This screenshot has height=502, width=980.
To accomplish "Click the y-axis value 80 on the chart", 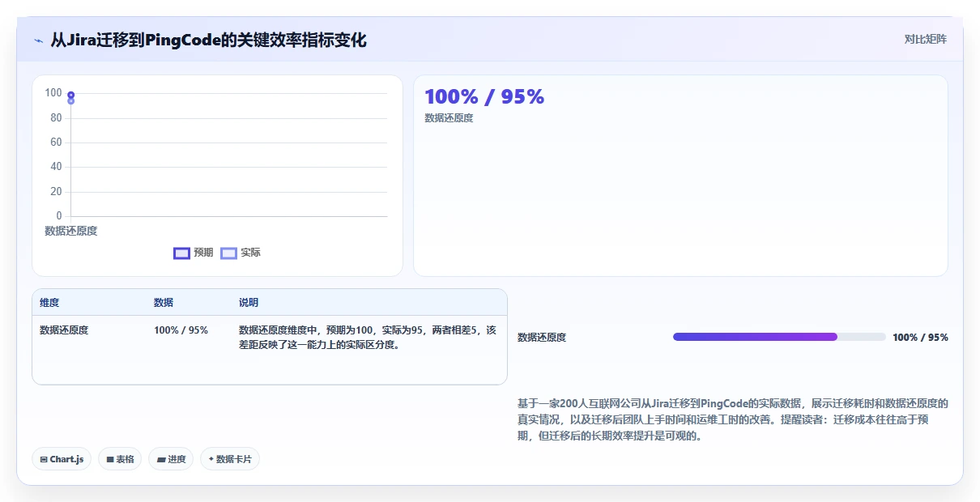I will point(56,118).
